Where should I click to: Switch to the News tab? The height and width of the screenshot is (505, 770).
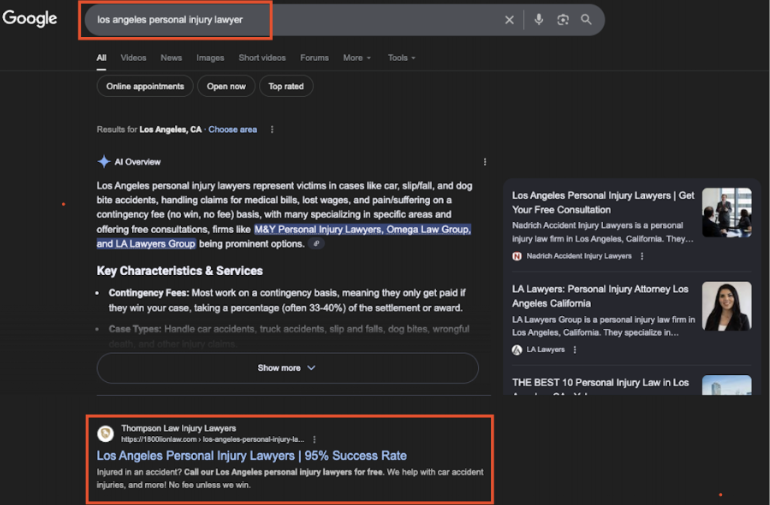coord(171,58)
